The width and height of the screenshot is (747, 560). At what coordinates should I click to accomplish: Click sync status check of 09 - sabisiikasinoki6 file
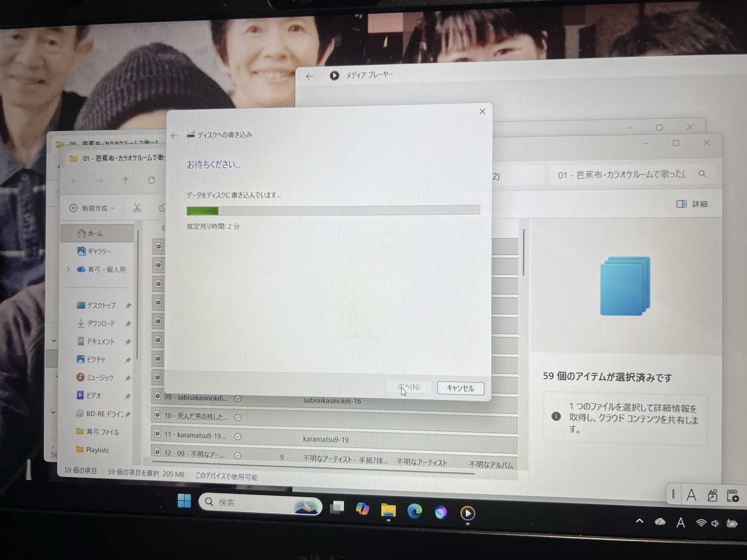(x=238, y=399)
